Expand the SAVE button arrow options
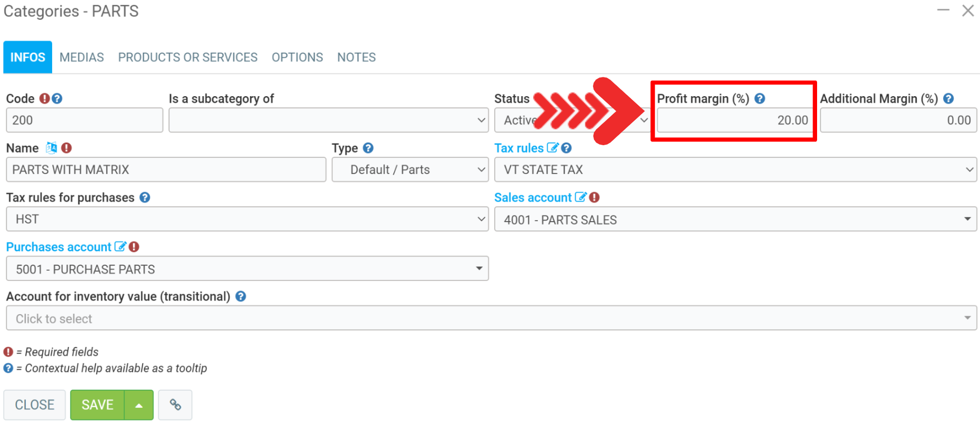Screen dimensions: 980x423 139,405
